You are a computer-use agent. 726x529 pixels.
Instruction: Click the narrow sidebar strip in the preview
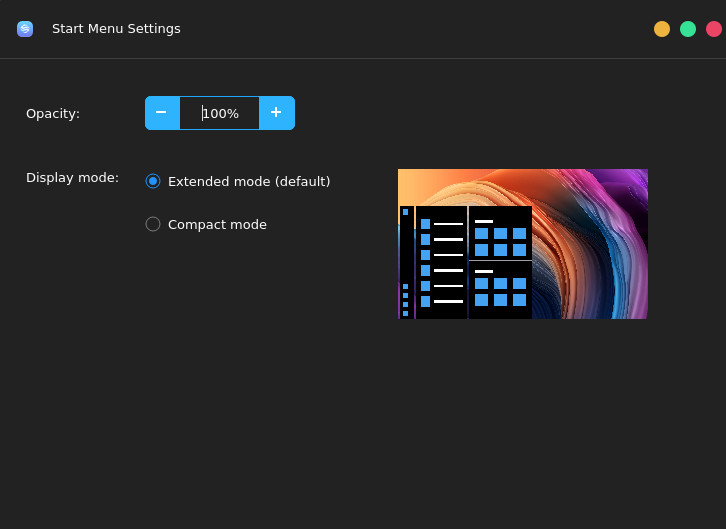[x=406, y=262]
